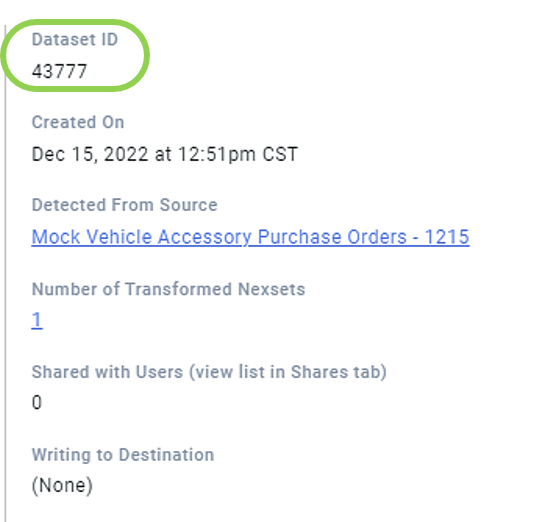This screenshot has width=556, height=522.
Task: Select the (None) destination value
Action: 62,485
